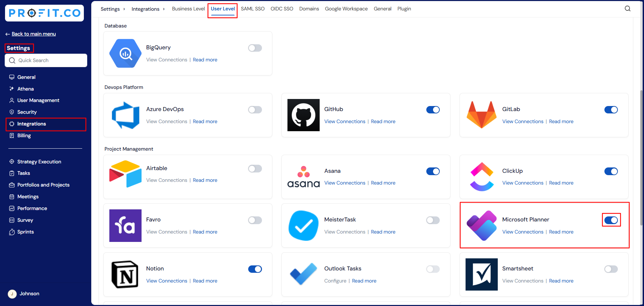
Task: Click Read more for GitHub
Action: pos(383,121)
